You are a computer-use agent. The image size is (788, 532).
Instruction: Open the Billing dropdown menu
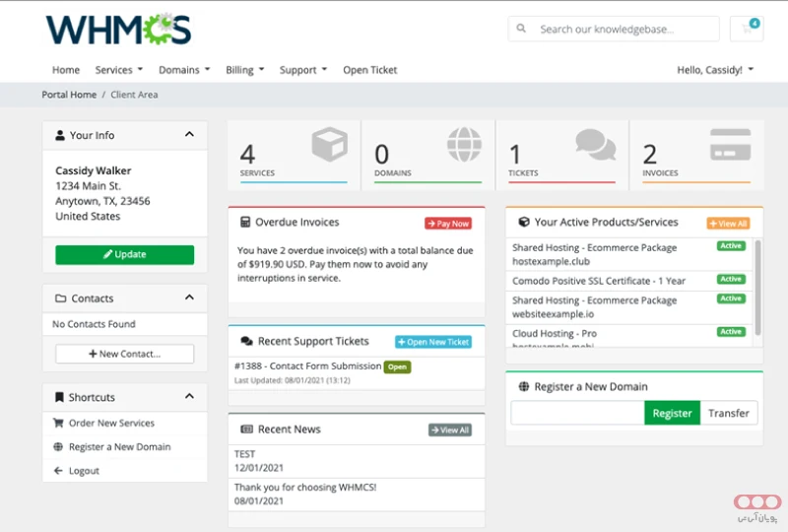[x=244, y=70]
